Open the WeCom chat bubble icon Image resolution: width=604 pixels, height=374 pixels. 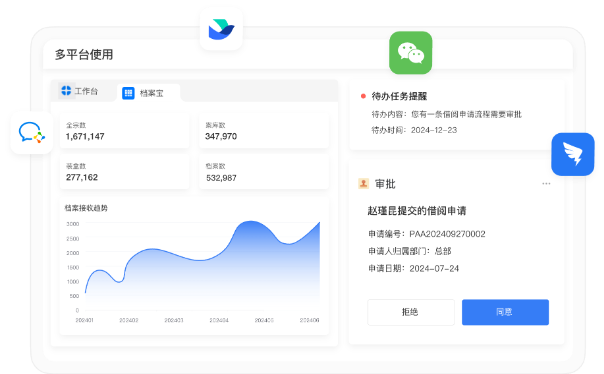pos(32,133)
